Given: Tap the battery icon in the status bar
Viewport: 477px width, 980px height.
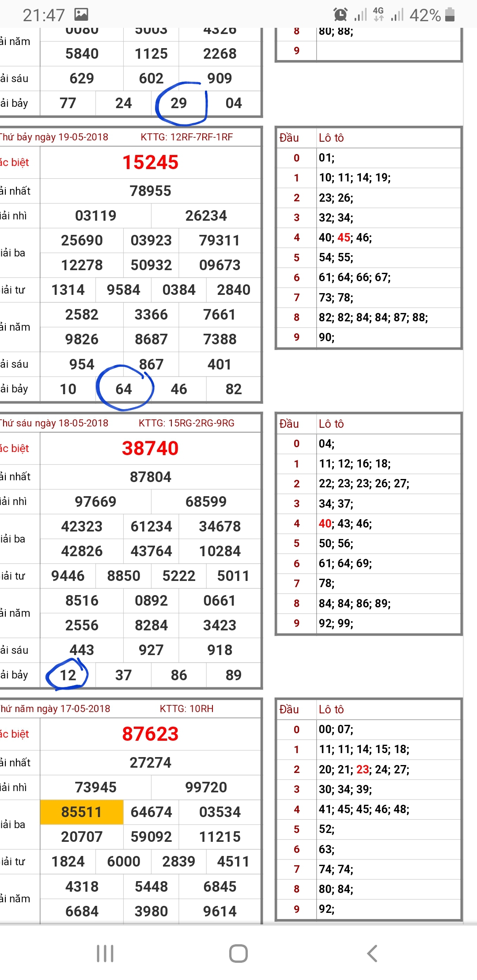Looking at the screenshot, I should click(x=450, y=15).
